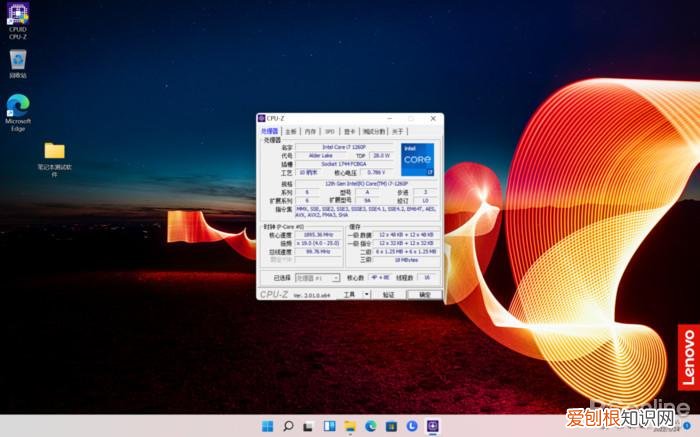
Task: Open the Windows Start menu
Action: coord(267,426)
